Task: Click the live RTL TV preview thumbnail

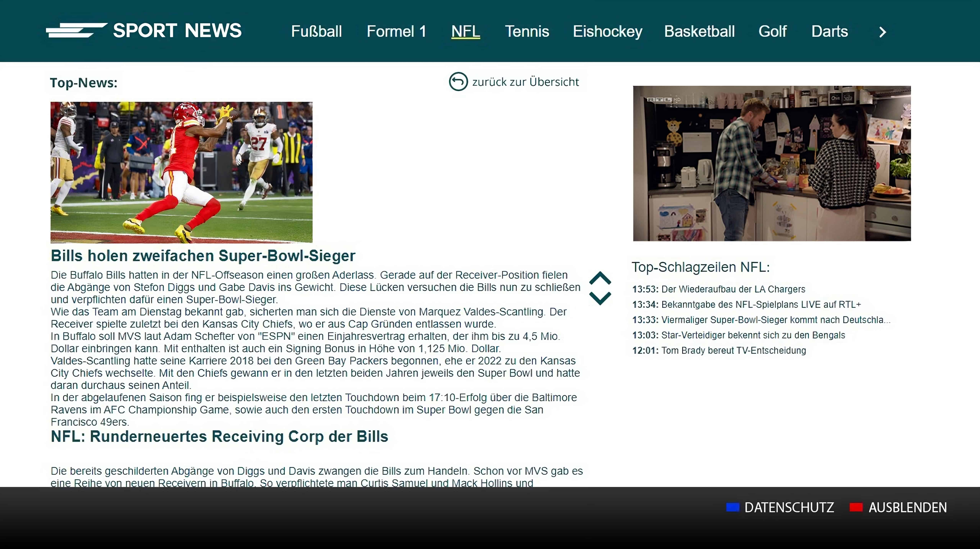Action: tap(772, 163)
